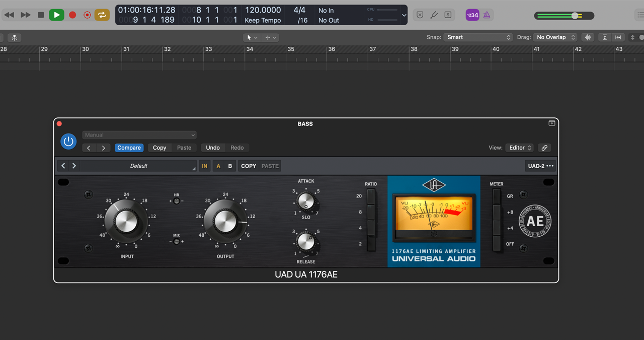The width and height of the screenshot is (644, 340).
Task: Click the Replace mode X icon
Action: [420, 15]
